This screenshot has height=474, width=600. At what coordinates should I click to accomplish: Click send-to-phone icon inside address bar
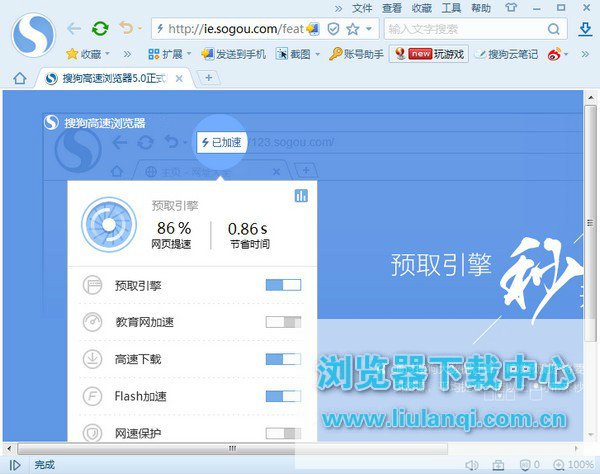click(313, 29)
